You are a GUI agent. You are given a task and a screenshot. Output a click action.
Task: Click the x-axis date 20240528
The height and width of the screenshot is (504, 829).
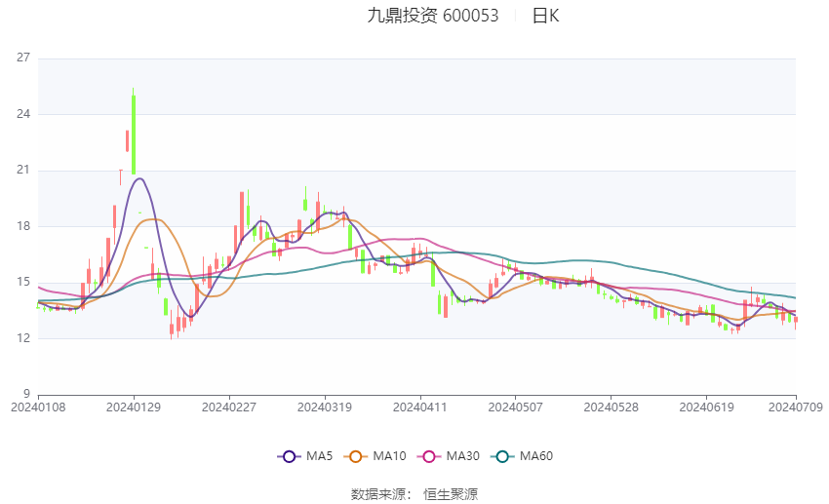[x=612, y=407]
